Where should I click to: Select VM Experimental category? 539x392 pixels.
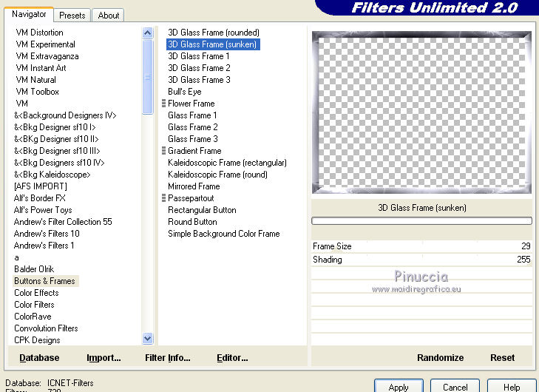pyautogui.click(x=45, y=44)
